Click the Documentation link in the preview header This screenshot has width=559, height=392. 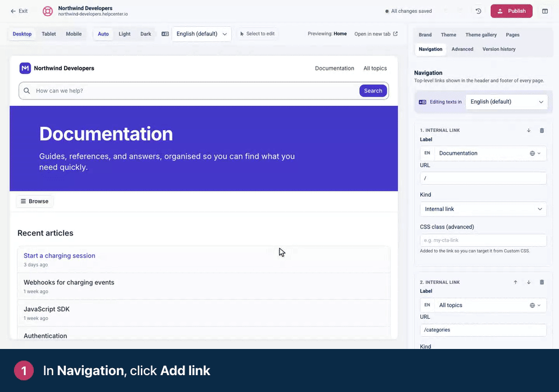tap(334, 69)
